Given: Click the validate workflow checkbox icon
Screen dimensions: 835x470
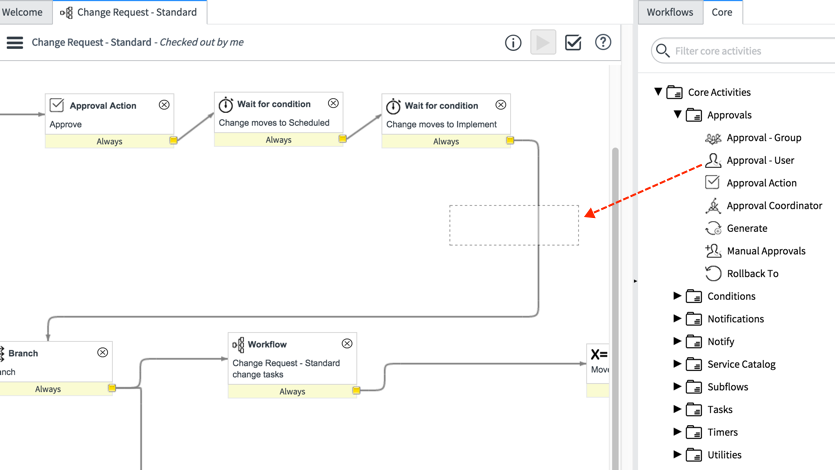Looking at the screenshot, I should click(573, 43).
